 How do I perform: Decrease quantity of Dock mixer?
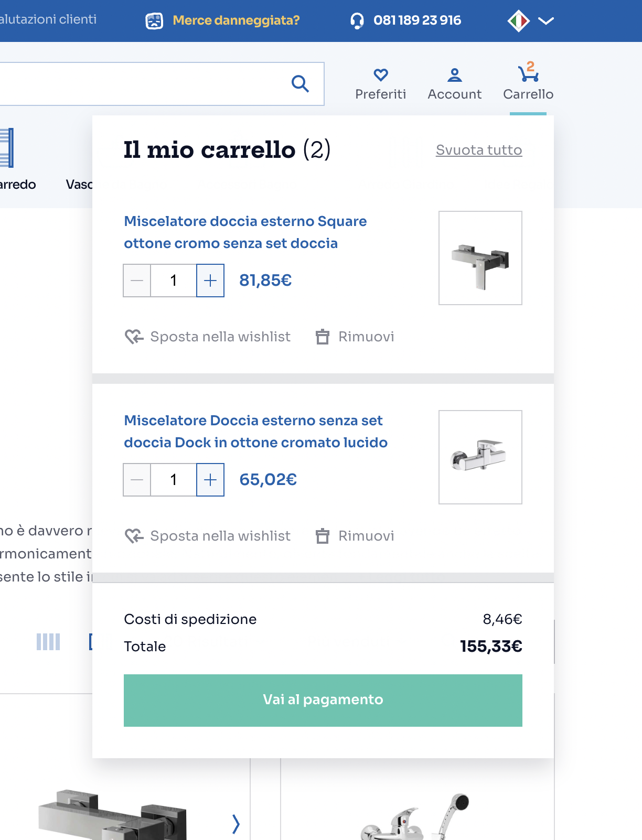click(x=137, y=480)
